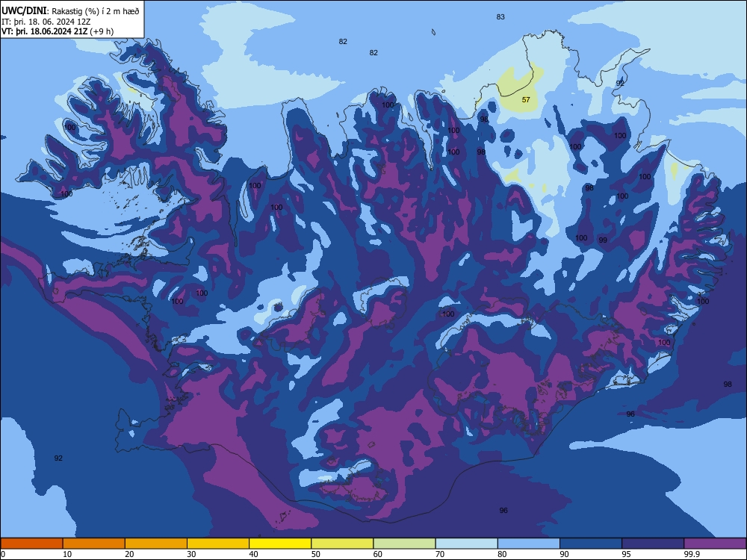
Task: Click the legend tick label 50
Action: click(316, 554)
